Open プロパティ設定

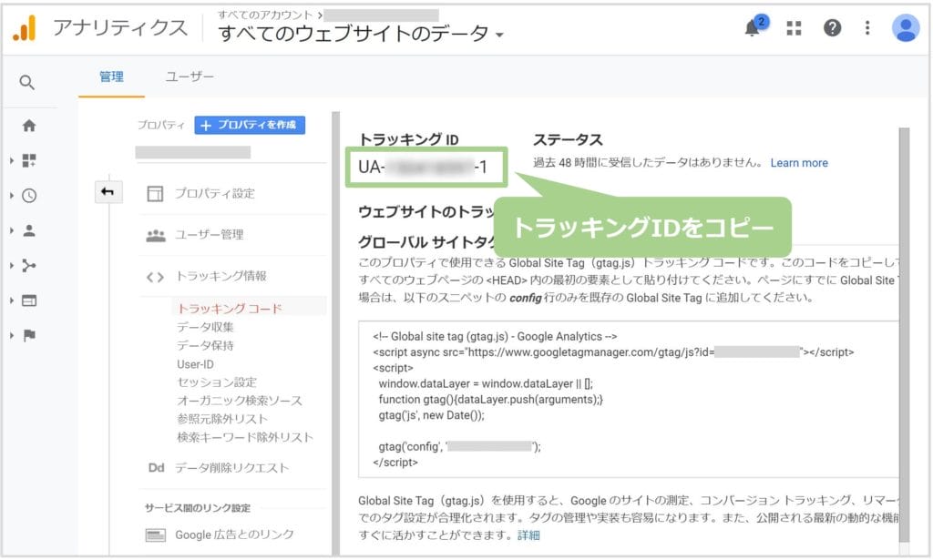(x=215, y=193)
